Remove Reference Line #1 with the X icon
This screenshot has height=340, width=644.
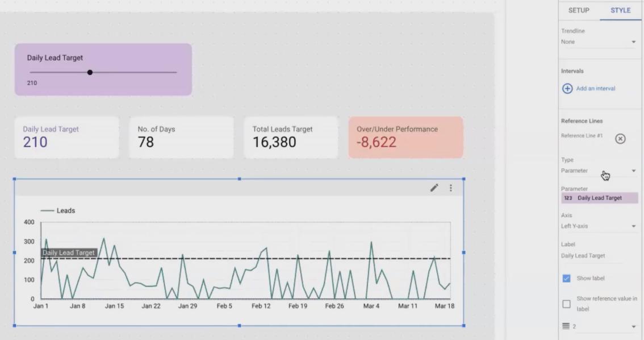[x=620, y=139]
